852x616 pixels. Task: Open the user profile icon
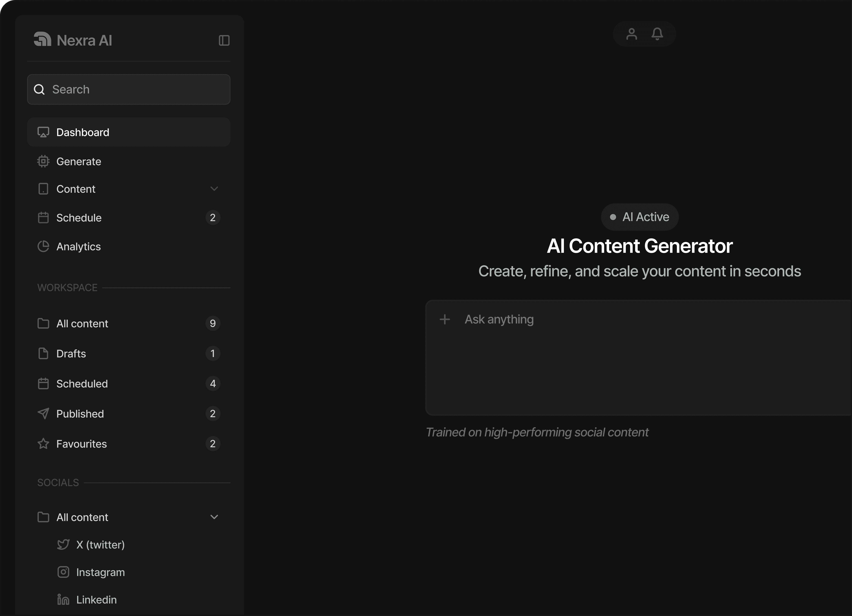[631, 34]
